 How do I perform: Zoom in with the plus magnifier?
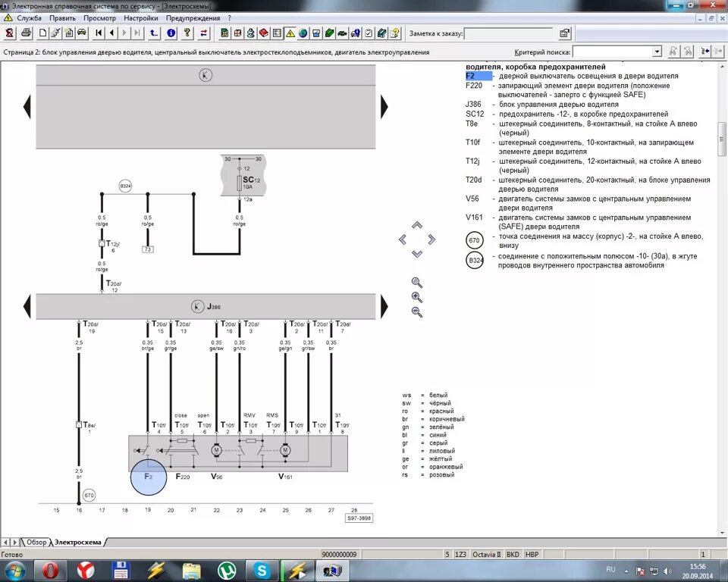point(417,297)
